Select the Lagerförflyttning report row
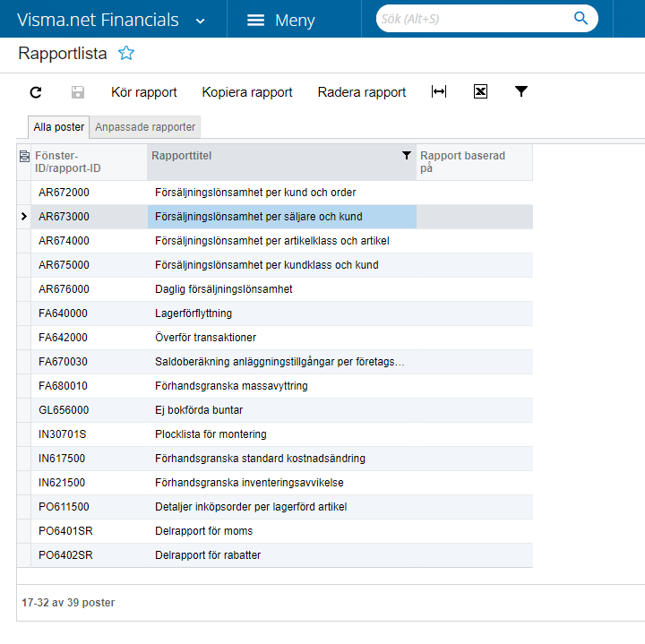Viewport: 645px width, 644px height. [193, 313]
